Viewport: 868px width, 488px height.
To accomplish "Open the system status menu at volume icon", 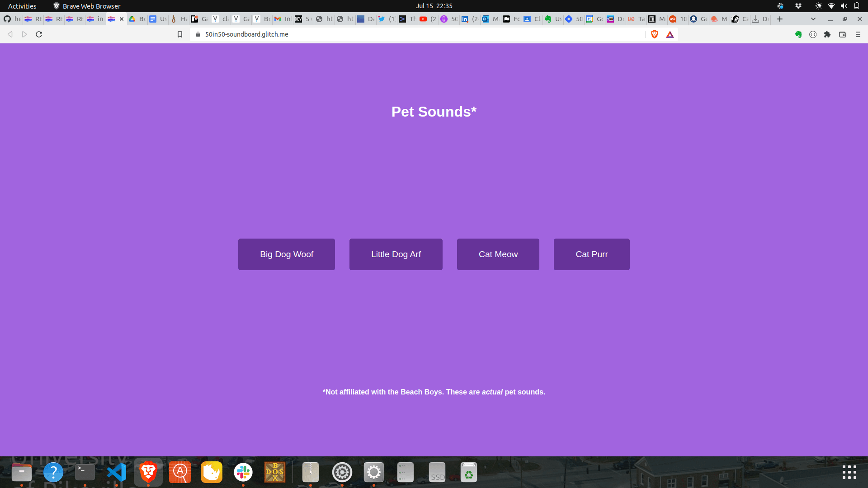I will (844, 6).
